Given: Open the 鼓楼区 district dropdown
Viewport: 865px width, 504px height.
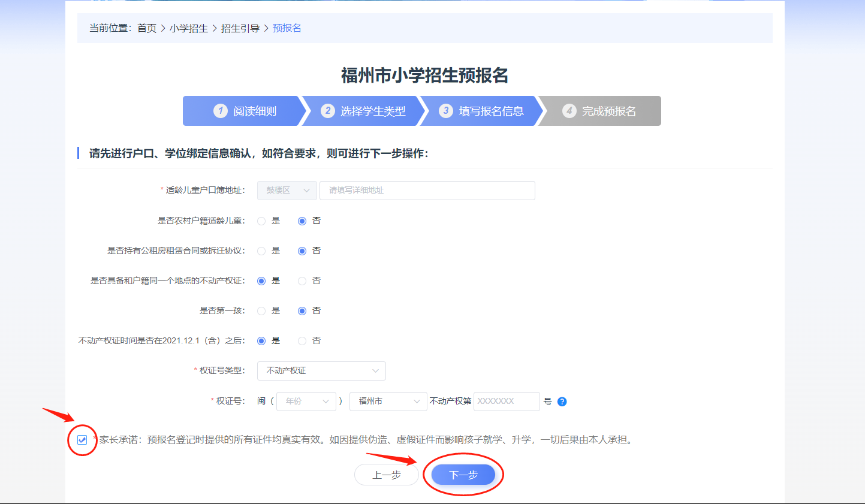Looking at the screenshot, I should tap(287, 191).
